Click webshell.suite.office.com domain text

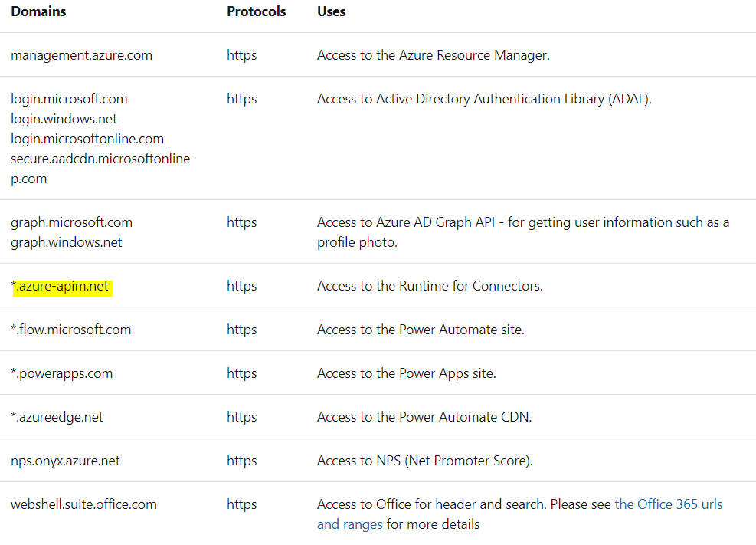[84, 504]
